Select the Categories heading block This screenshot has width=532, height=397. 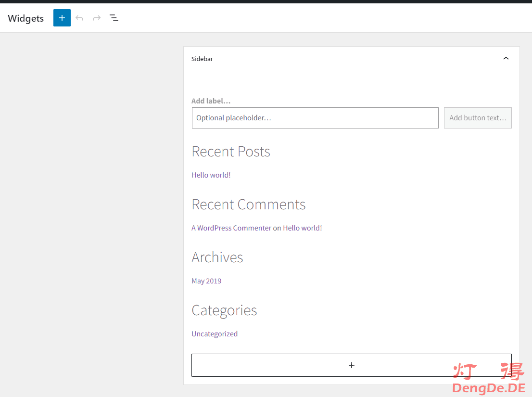pos(224,310)
